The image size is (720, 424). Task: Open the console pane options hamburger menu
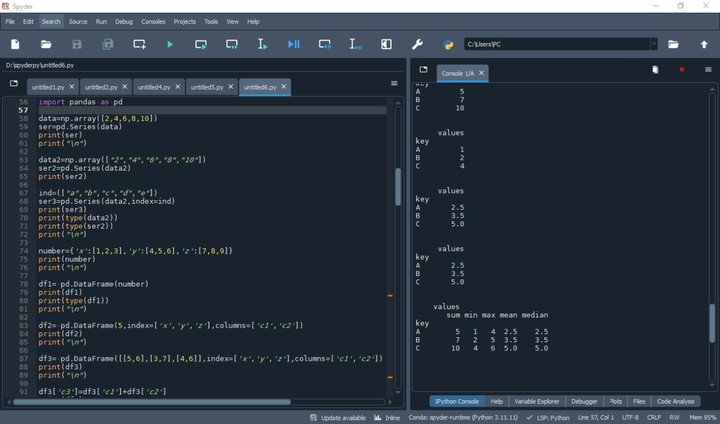708,70
